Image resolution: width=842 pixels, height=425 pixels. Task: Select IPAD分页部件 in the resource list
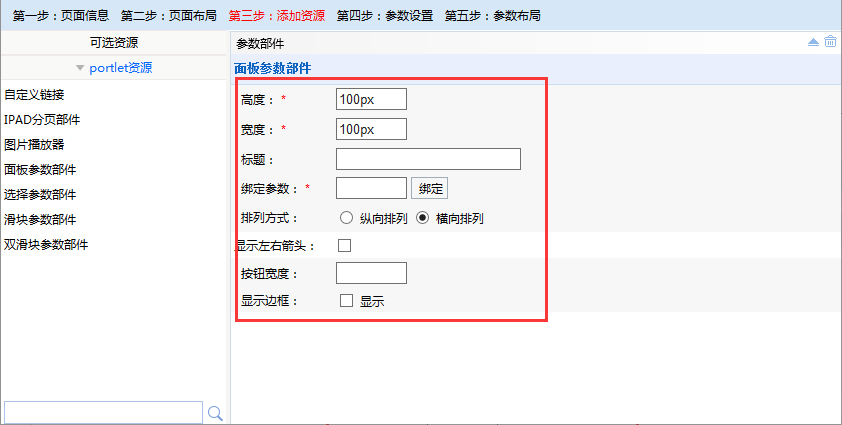42,120
